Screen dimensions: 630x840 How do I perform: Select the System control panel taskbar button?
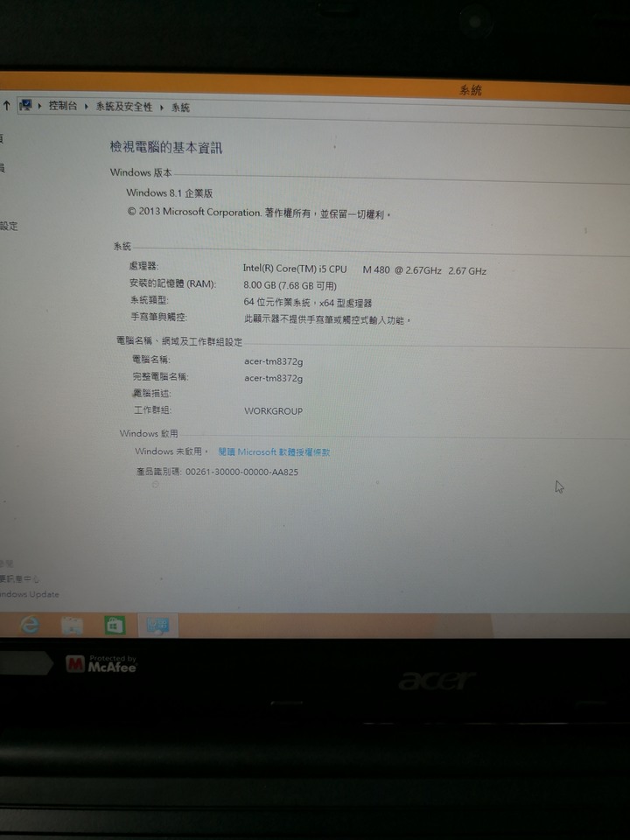pyautogui.click(x=158, y=625)
